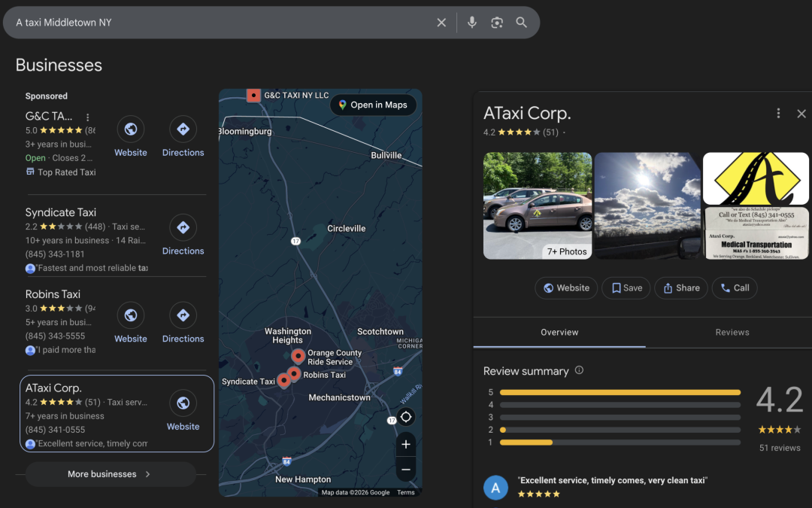Viewport: 812px width, 508px height.
Task: Click the magnifying glass search icon
Action: [x=521, y=23]
